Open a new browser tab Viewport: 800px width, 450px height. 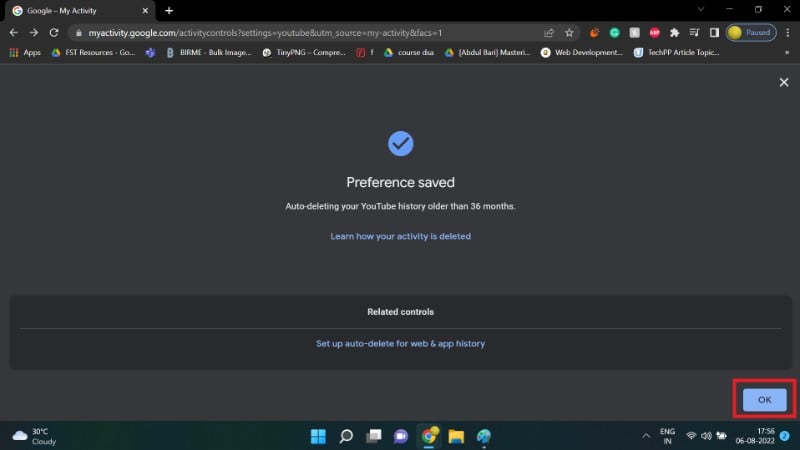[169, 11]
